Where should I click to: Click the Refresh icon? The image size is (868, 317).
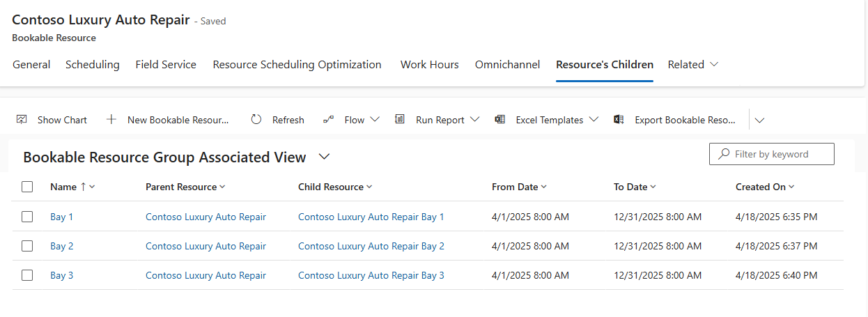click(x=256, y=120)
